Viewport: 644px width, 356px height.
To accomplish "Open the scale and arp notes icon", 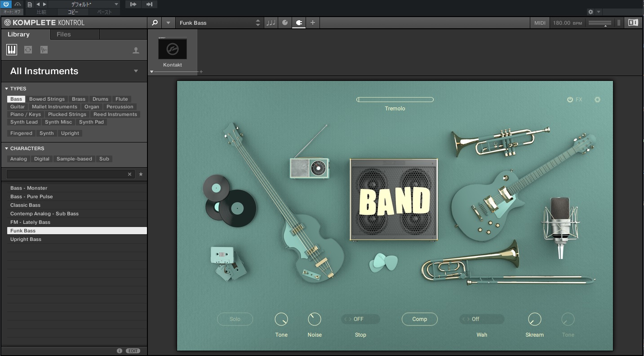I will (271, 23).
